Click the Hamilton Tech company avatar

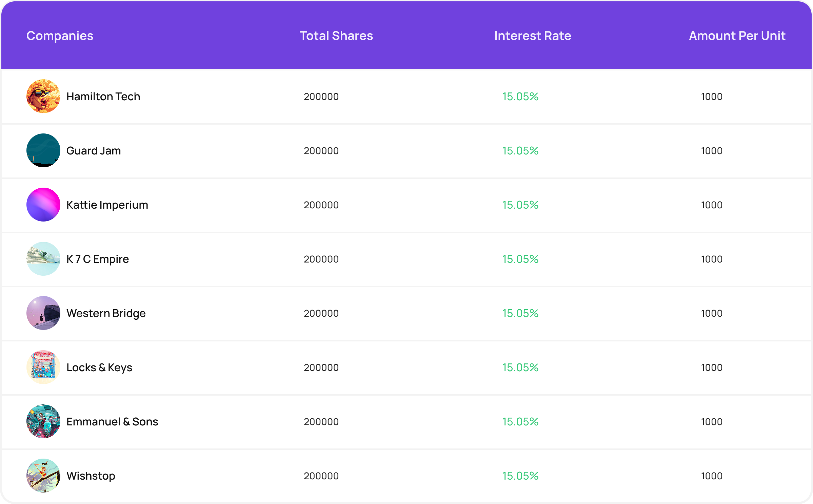43,96
